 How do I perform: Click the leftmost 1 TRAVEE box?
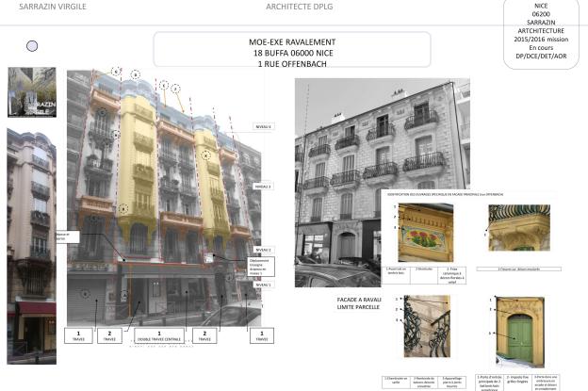click(x=78, y=335)
